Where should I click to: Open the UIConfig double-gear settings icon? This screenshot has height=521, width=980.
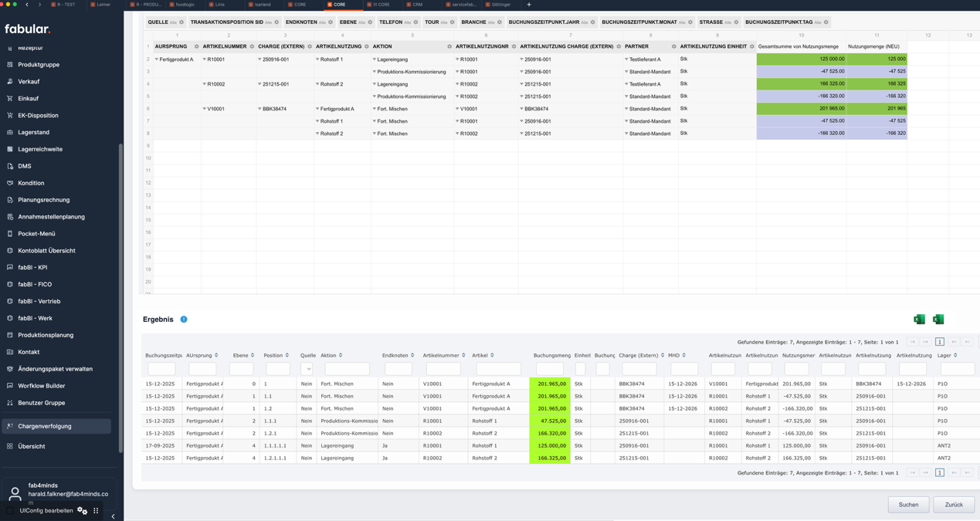point(82,511)
